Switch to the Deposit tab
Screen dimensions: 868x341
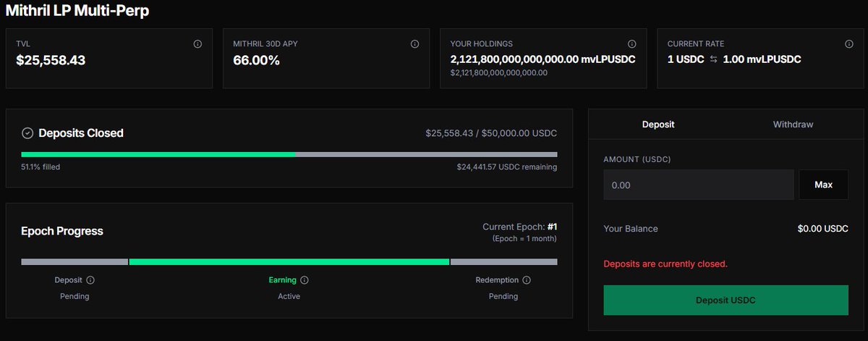[658, 125]
